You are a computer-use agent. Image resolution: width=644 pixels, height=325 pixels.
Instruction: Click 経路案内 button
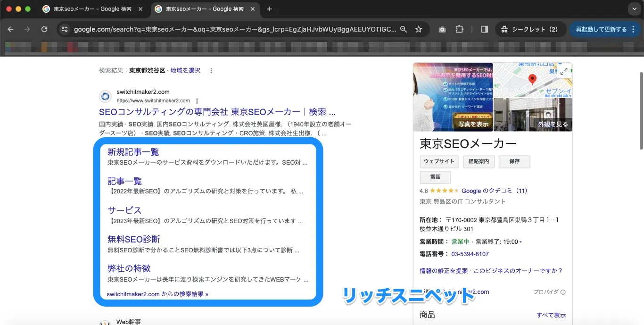pyautogui.click(x=479, y=161)
